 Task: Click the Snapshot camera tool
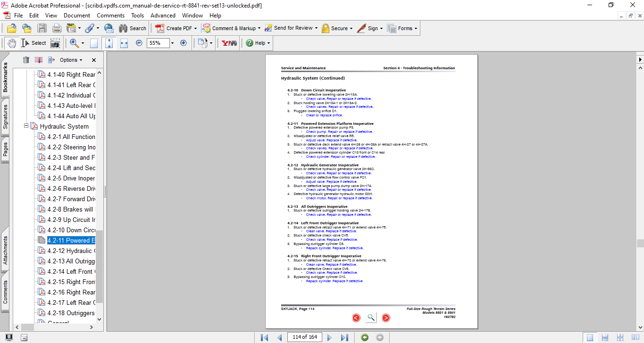coord(55,43)
